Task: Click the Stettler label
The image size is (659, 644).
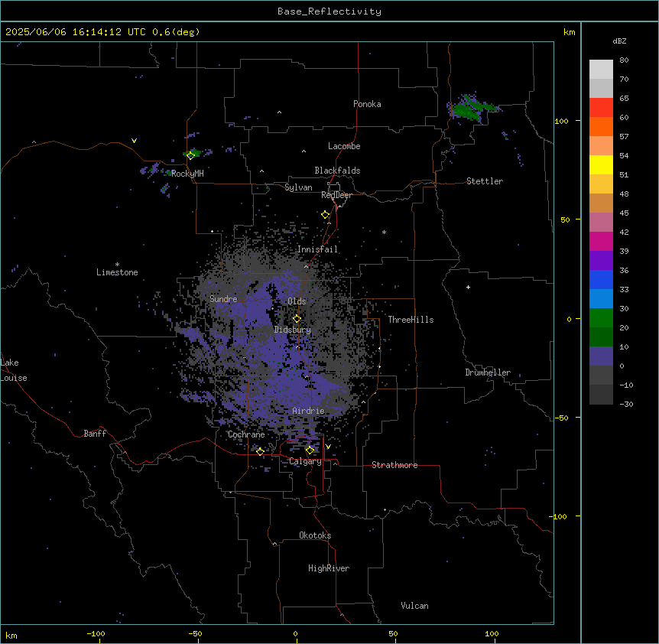Action: click(485, 181)
